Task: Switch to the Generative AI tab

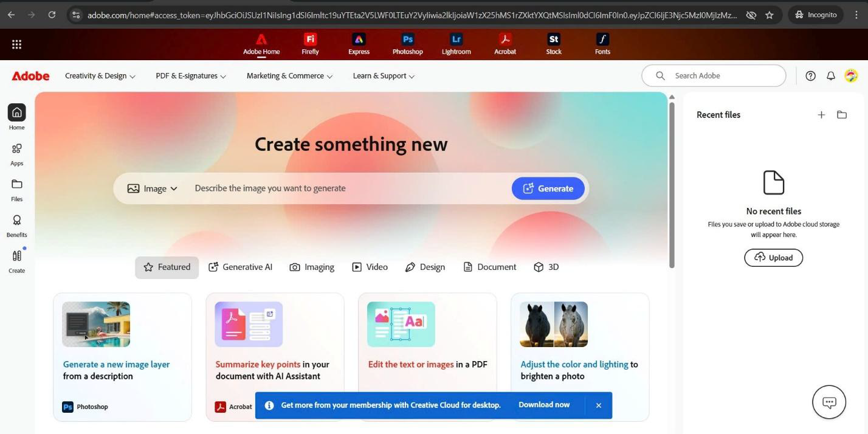Action: click(x=241, y=267)
